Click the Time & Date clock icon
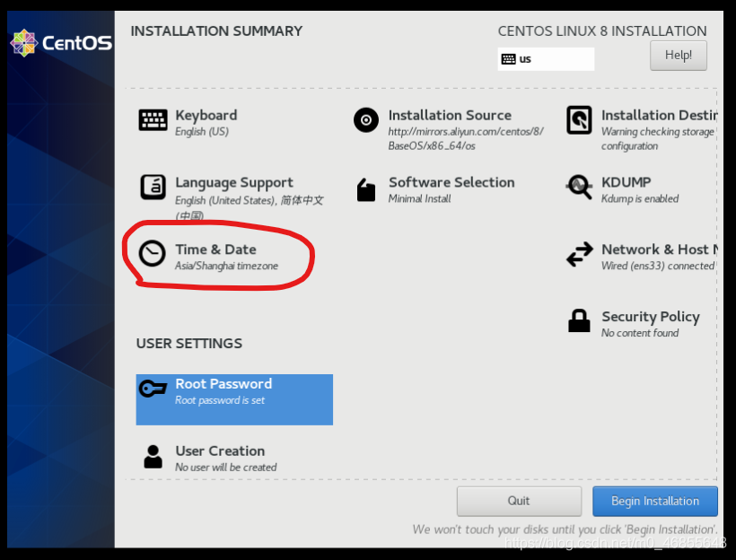The image size is (736, 560). point(152,253)
